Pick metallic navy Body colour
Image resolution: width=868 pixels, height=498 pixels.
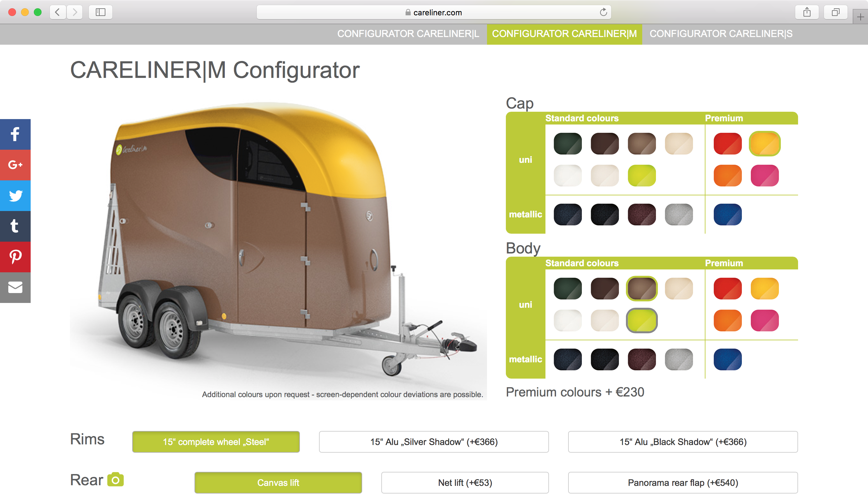coord(567,359)
